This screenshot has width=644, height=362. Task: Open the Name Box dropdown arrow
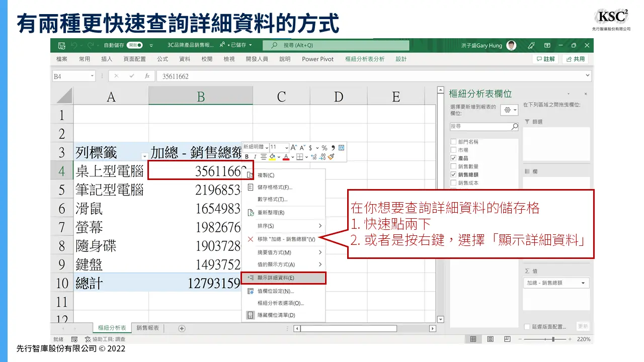(x=92, y=76)
